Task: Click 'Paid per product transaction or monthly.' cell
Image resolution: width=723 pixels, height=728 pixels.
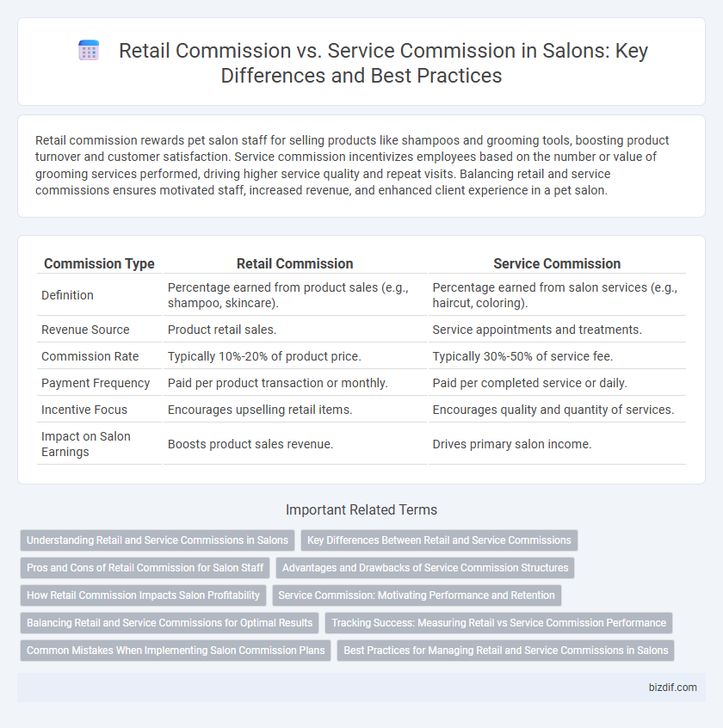Action: (x=295, y=383)
